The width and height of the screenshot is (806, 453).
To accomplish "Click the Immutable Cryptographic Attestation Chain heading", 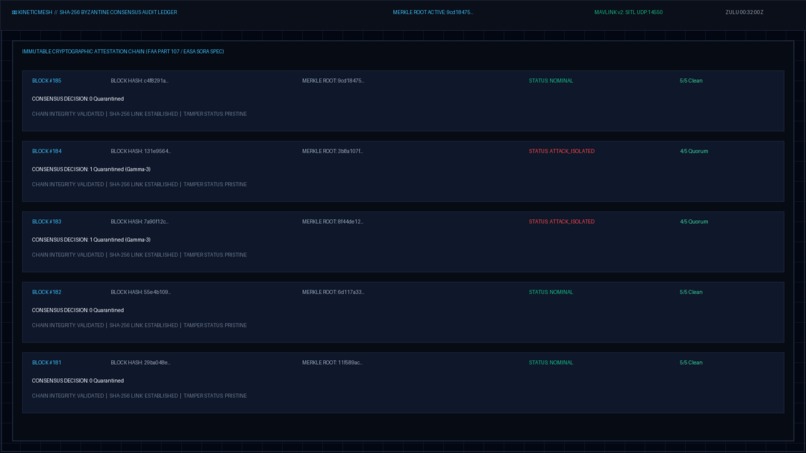I will 123,51.
